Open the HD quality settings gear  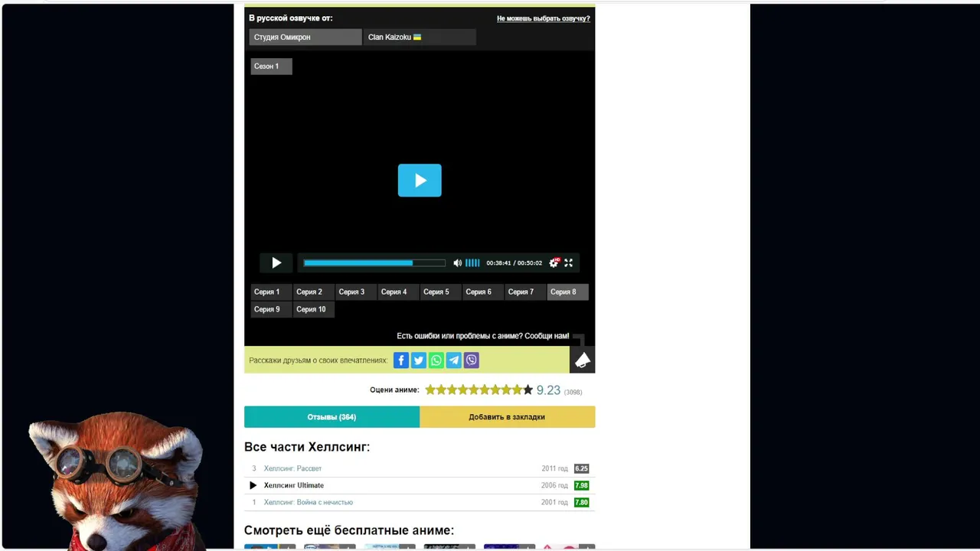(x=554, y=262)
